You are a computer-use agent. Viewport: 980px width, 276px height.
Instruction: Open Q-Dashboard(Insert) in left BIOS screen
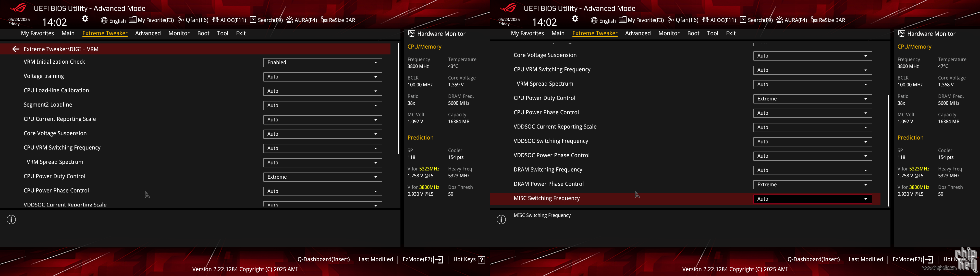323,260
